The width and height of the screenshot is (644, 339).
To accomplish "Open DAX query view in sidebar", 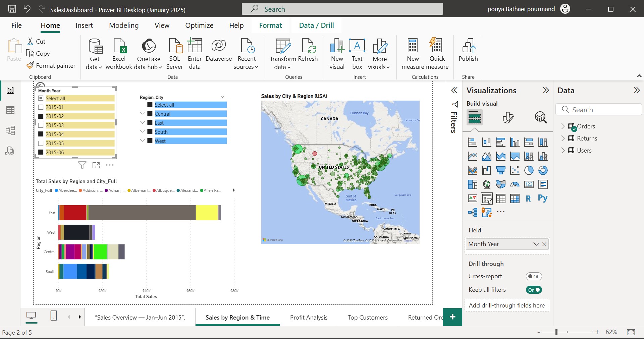I will 10,151.
